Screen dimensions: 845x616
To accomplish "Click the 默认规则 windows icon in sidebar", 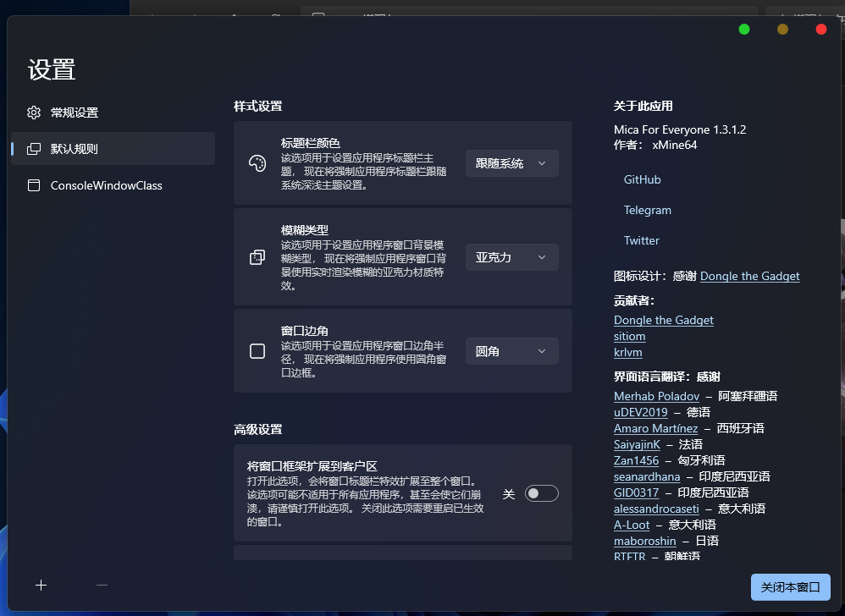I will click(34, 149).
